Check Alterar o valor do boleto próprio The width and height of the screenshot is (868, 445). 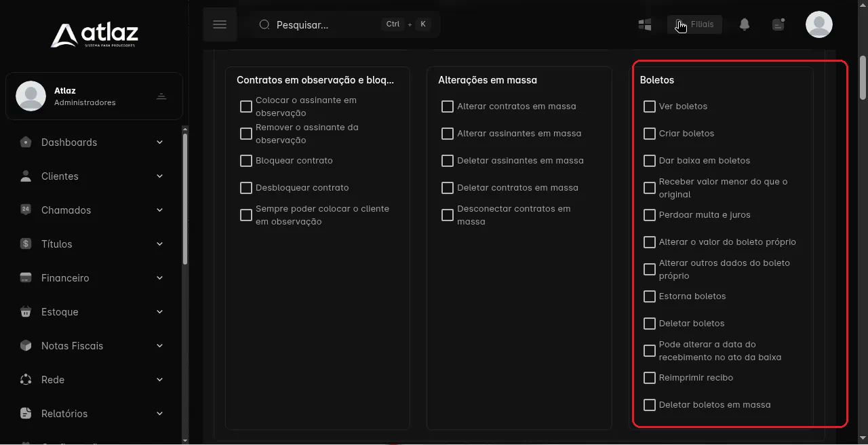[x=650, y=242]
